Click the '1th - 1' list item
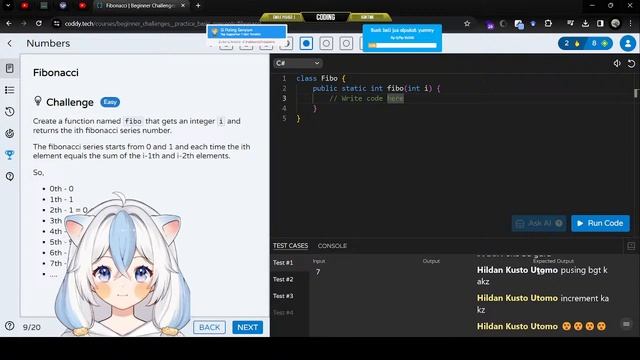The height and width of the screenshot is (360, 640). pos(62,199)
